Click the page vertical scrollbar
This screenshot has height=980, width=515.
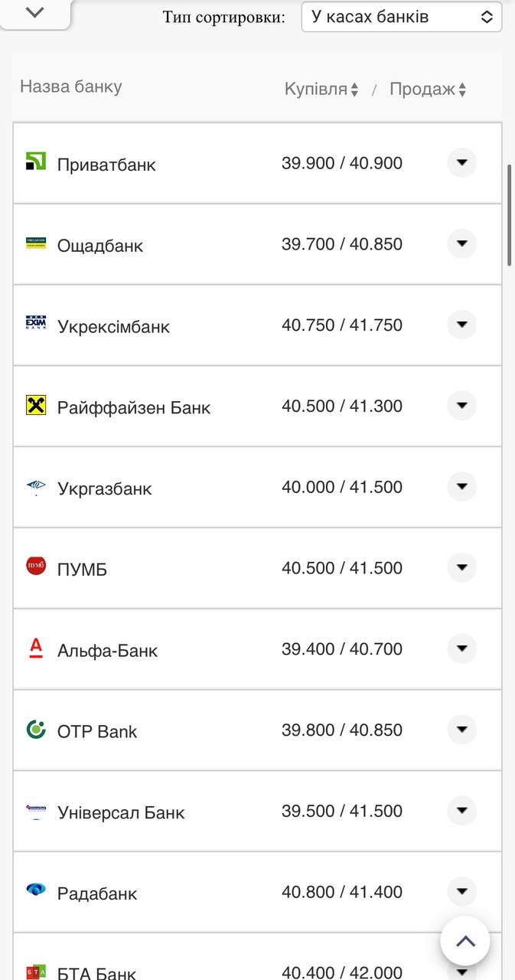(510, 215)
